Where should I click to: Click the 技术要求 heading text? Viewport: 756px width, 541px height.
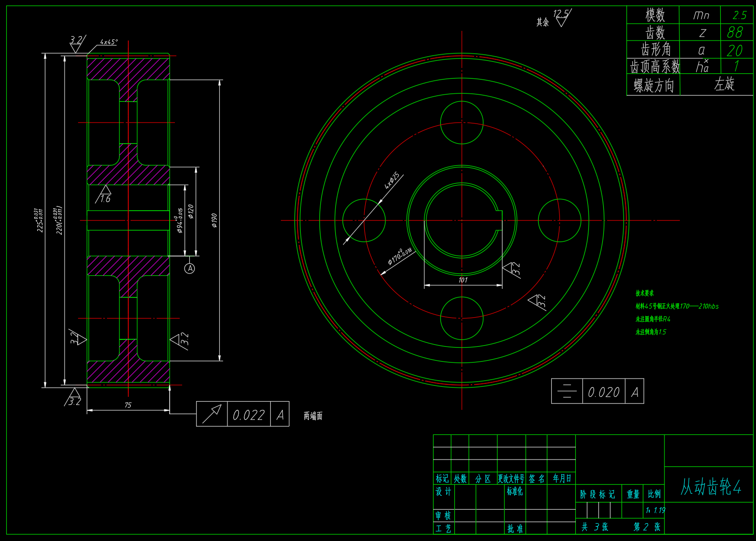point(644,293)
